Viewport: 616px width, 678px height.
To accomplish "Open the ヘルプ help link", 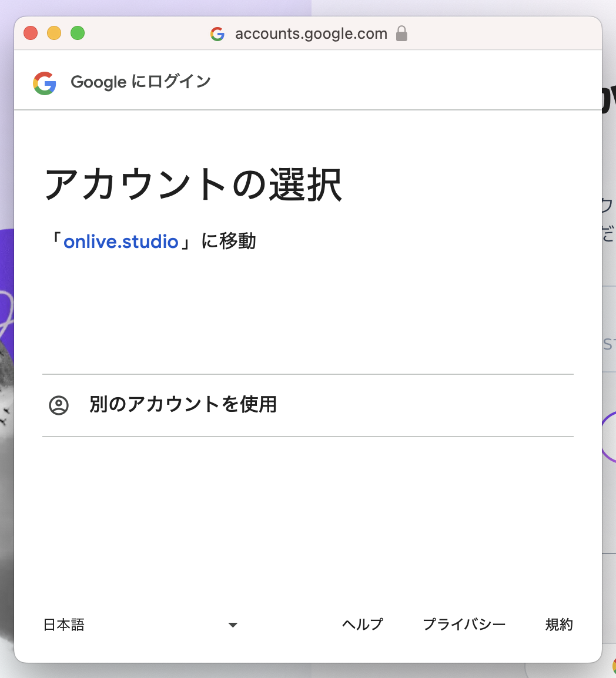I will 363,625.
